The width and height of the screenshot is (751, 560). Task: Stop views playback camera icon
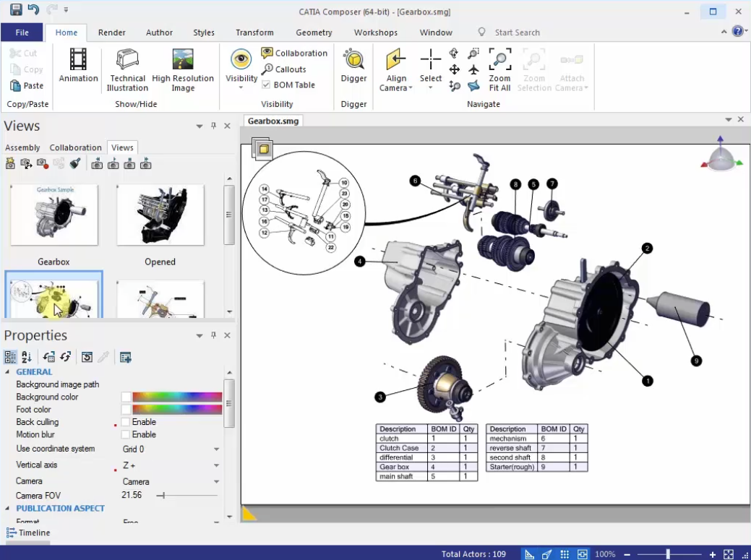129,164
